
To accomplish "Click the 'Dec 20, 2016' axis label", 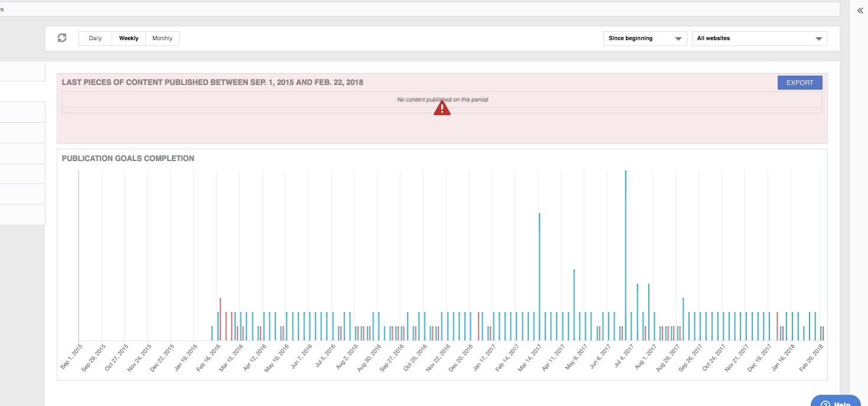I will 461,358.
